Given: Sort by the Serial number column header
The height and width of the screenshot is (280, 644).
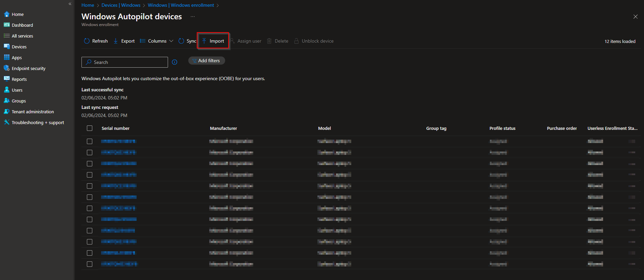Looking at the screenshot, I should point(116,128).
